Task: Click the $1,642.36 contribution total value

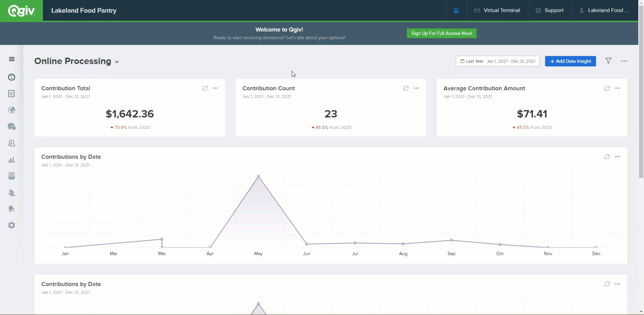Action: (x=130, y=114)
